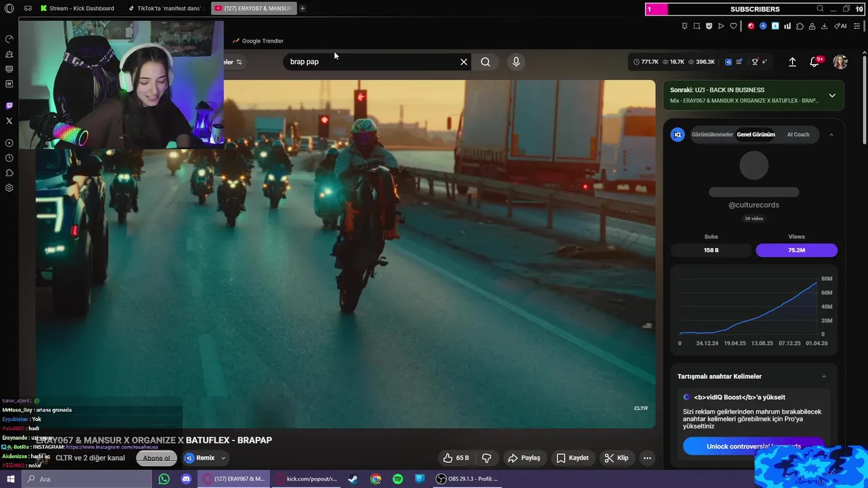The height and width of the screenshot is (488, 868).
Task: Like the video with 65 B thumbs up
Action: coord(456,458)
